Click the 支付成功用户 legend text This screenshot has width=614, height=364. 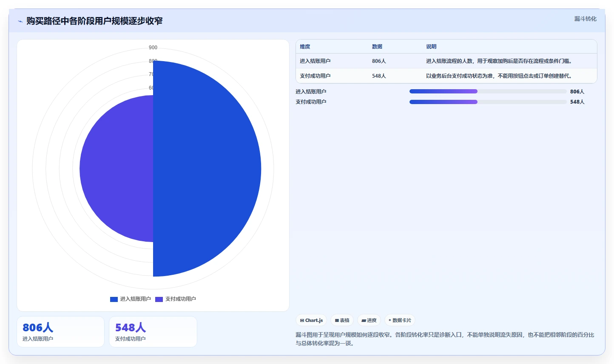181,299
